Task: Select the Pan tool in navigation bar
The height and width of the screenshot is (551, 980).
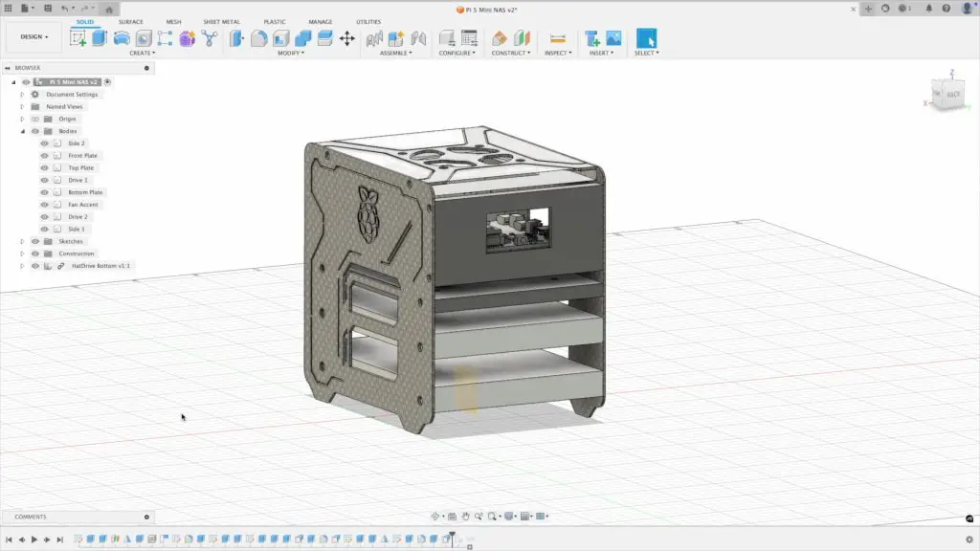Action: click(466, 516)
